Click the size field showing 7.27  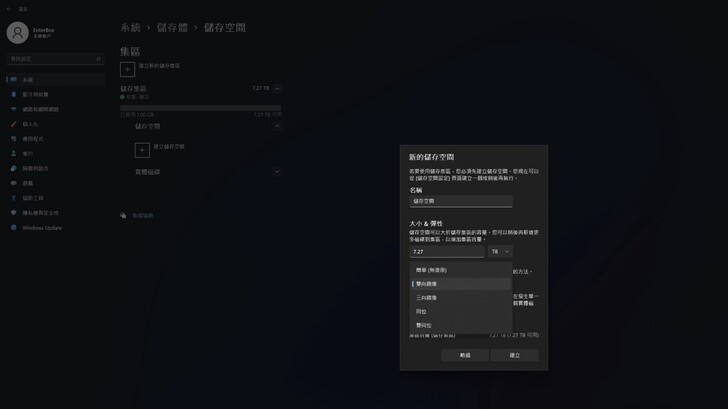pos(447,252)
